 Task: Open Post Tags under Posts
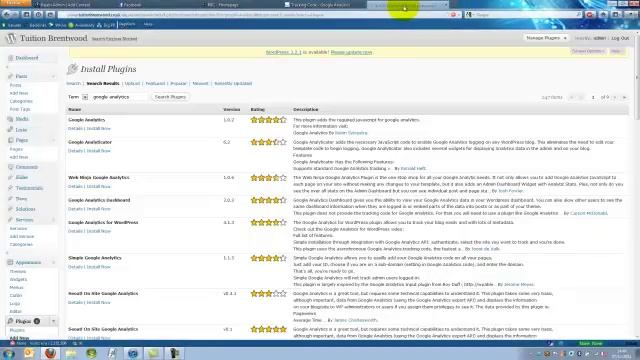20,109
